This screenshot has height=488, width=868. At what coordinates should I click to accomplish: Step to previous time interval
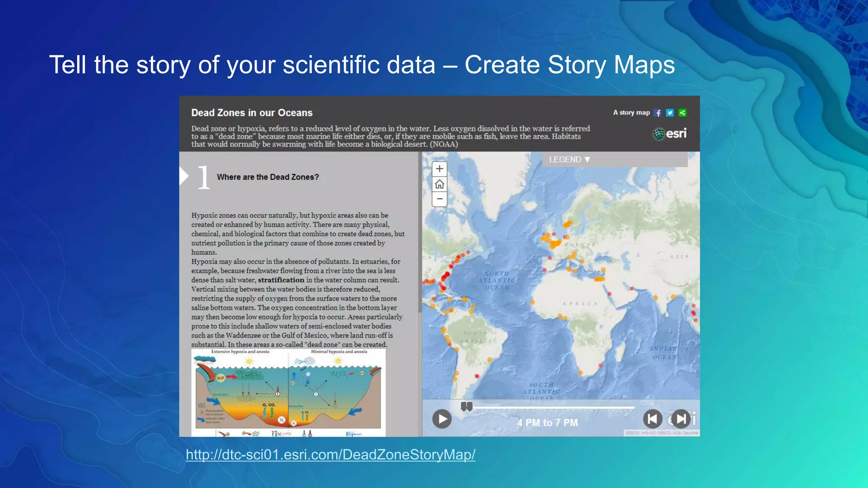click(x=653, y=419)
